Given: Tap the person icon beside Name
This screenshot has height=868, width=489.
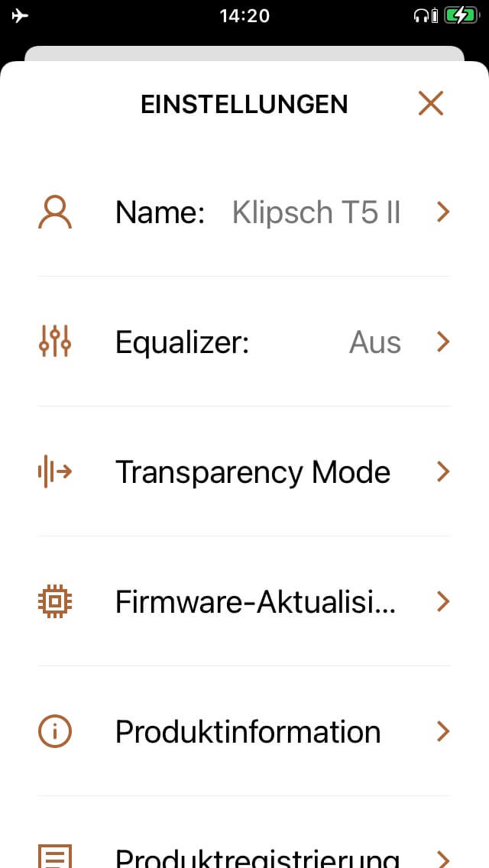Looking at the screenshot, I should pyautogui.click(x=55, y=212).
